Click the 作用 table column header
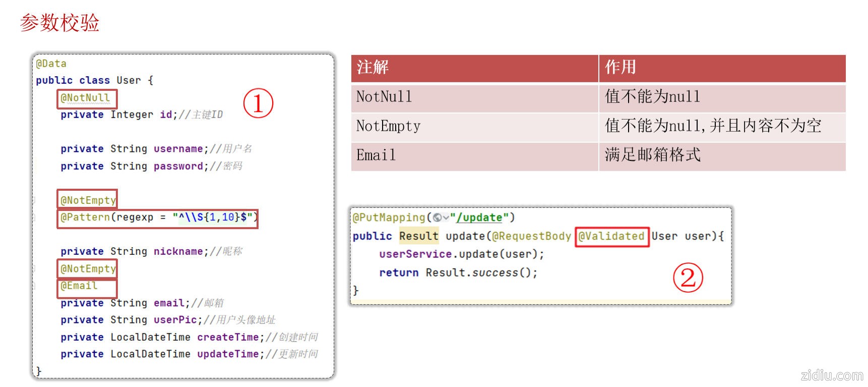The image size is (868, 387). (621, 67)
